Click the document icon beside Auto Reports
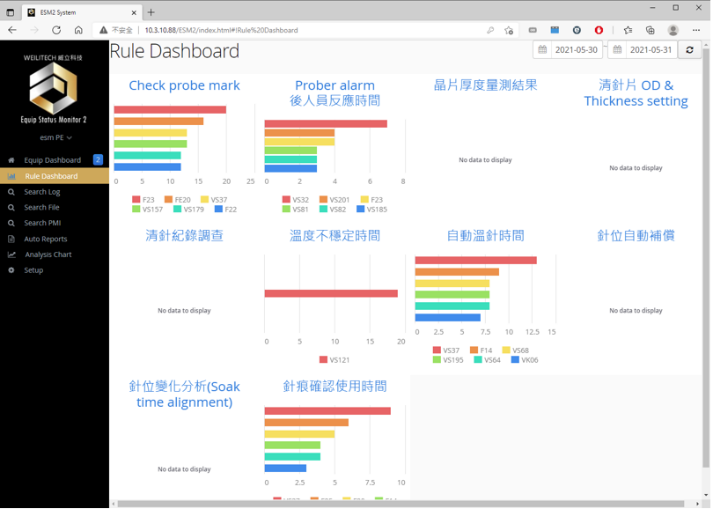The height and width of the screenshot is (509, 713). coord(11,239)
